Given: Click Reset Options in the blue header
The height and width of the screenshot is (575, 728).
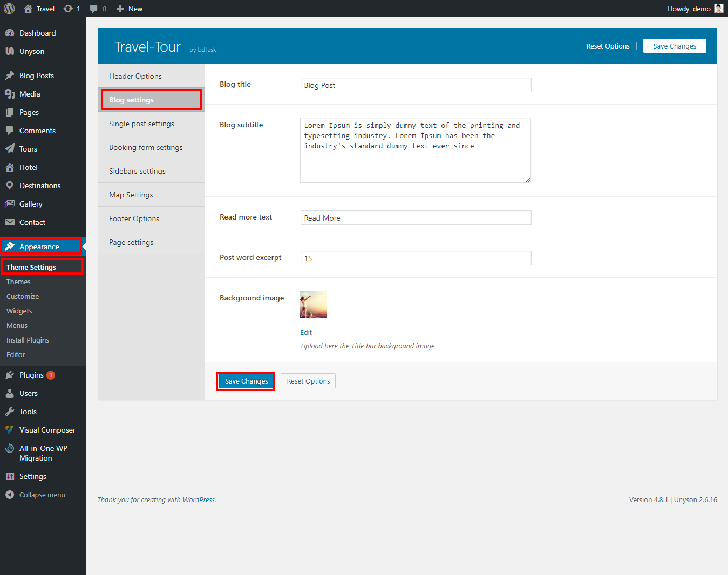Looking at the screenshot, I should (x=608, y=46).
